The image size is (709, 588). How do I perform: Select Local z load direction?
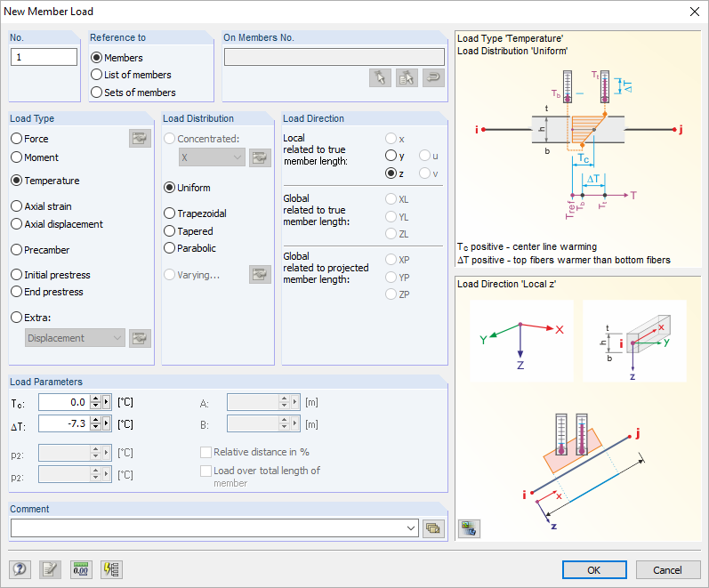pyautogui.click(x=394, y=173)
